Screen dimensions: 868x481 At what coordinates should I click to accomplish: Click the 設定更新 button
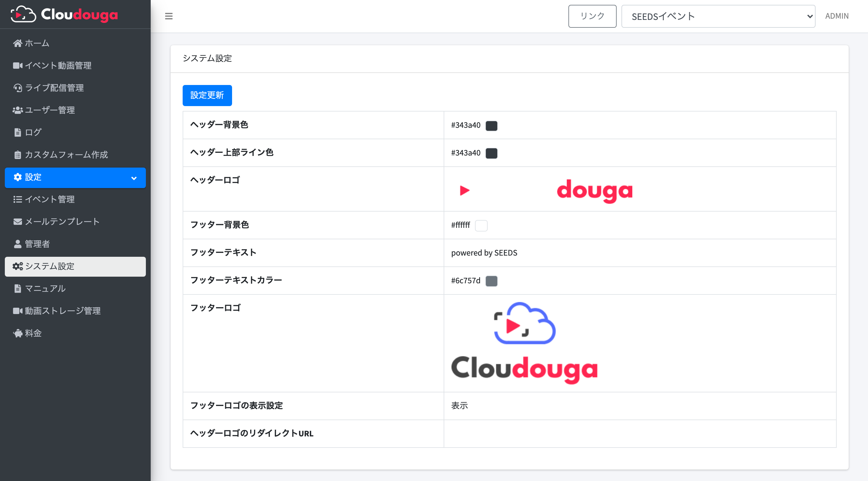[207, 95]
